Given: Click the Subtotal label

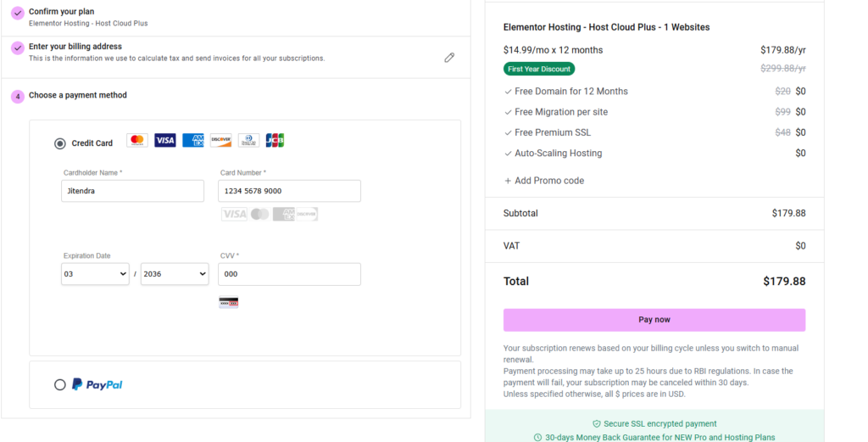Looking at the screenshot, I should 520,213.
